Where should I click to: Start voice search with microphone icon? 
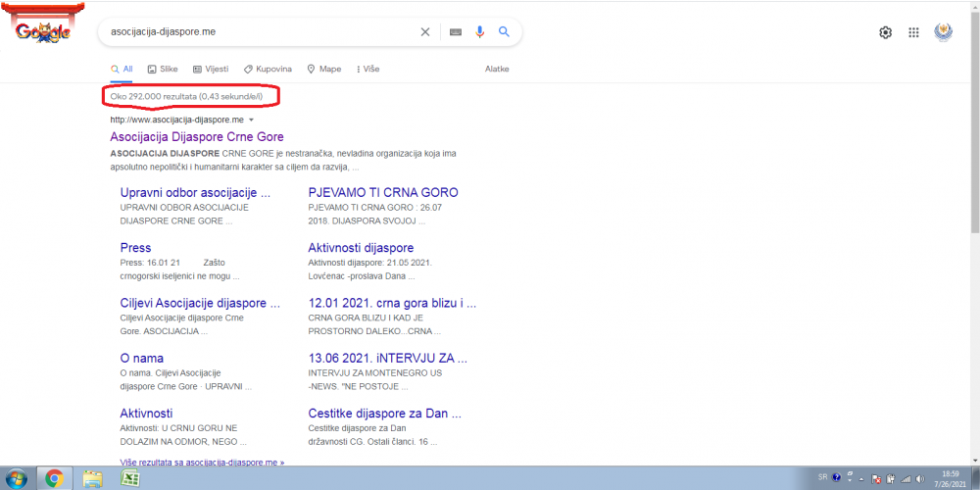[x=480, y=31]
